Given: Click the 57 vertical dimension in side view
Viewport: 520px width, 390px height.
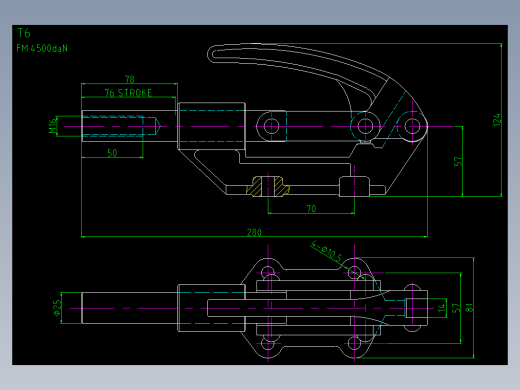Looking at the screenshot, I should [x=458, y=161].
